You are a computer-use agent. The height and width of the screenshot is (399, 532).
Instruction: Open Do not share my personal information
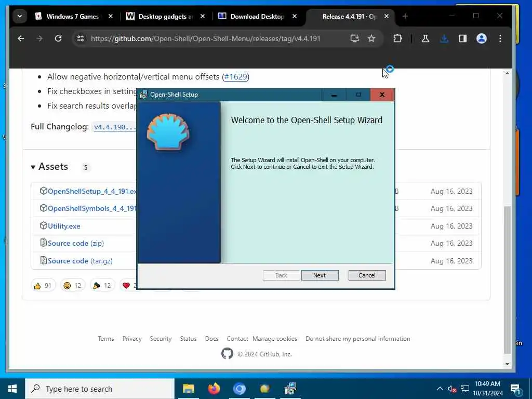357,339
